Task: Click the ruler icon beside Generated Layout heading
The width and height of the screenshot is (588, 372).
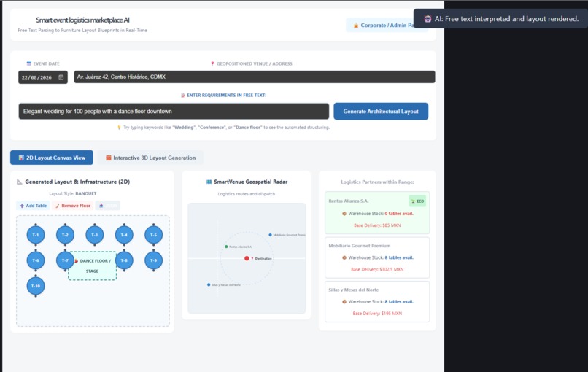Action: click(x=20, y=182)
